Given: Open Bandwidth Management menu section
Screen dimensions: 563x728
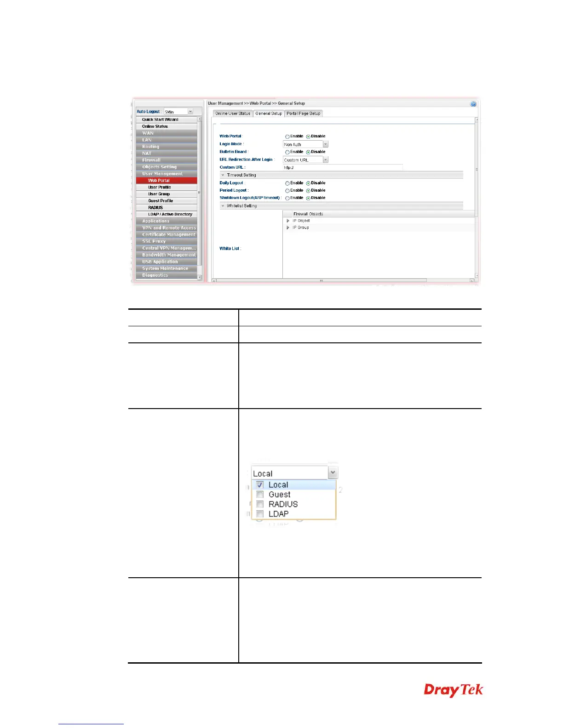Looking at the screenshot, I should click(x=167, y=255).
